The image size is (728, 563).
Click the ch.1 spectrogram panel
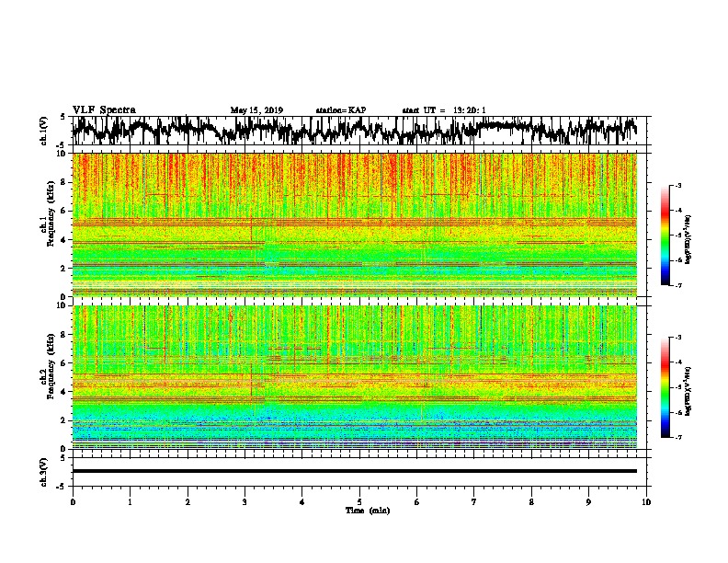coord(354,224)
